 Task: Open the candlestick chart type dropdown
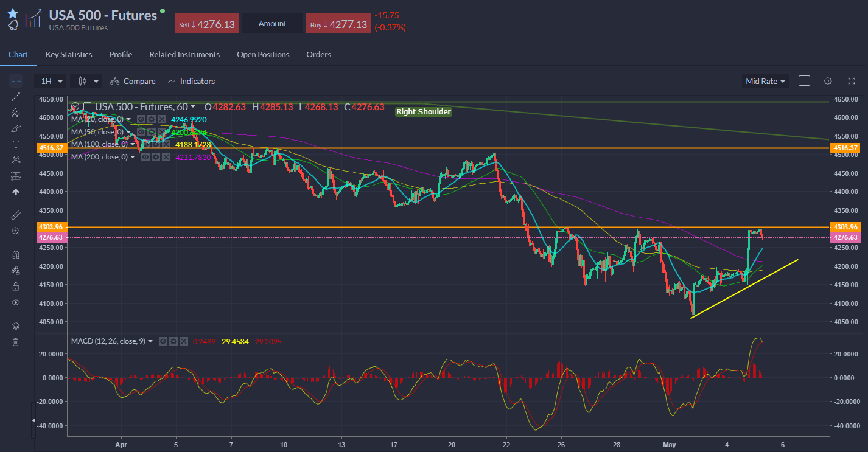click(87, 81)
